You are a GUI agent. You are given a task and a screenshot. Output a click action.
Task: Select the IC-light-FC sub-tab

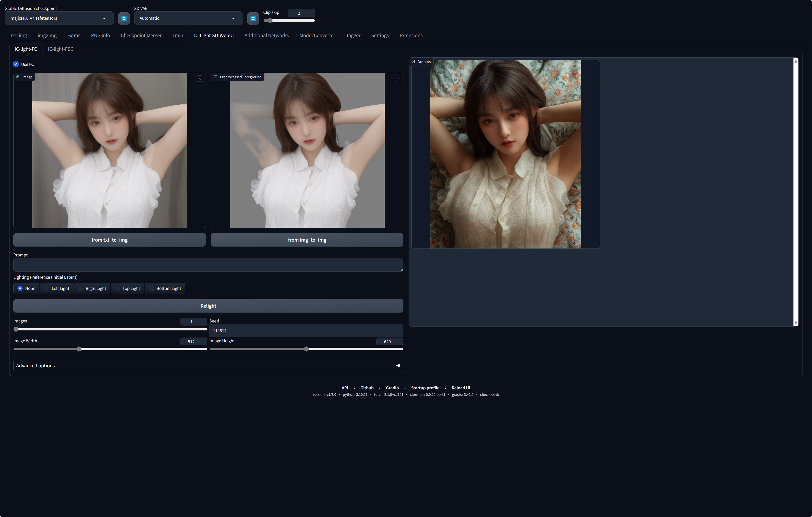(x=26, y=49)
